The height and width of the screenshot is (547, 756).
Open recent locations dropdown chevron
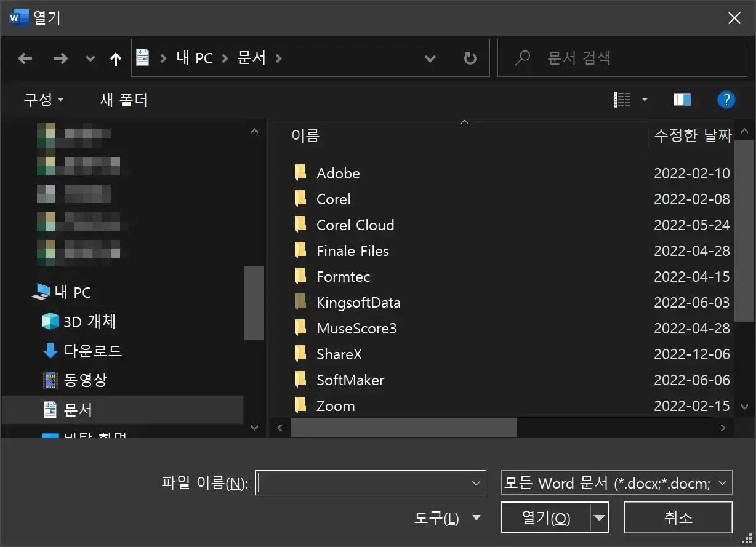[90, 59]
